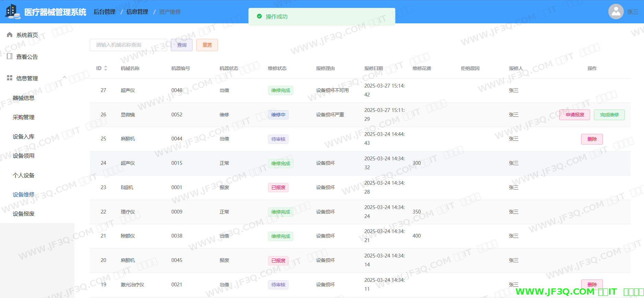644x298 pixels.
Task: Open 张三 username dropdown in header
Action: pyautogui.click(x=632, y=12)
